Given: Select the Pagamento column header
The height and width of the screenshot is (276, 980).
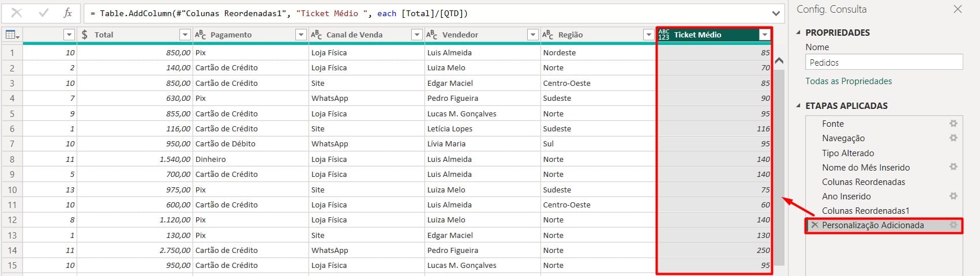Looking at the screenshot, I should click(251, 35).
